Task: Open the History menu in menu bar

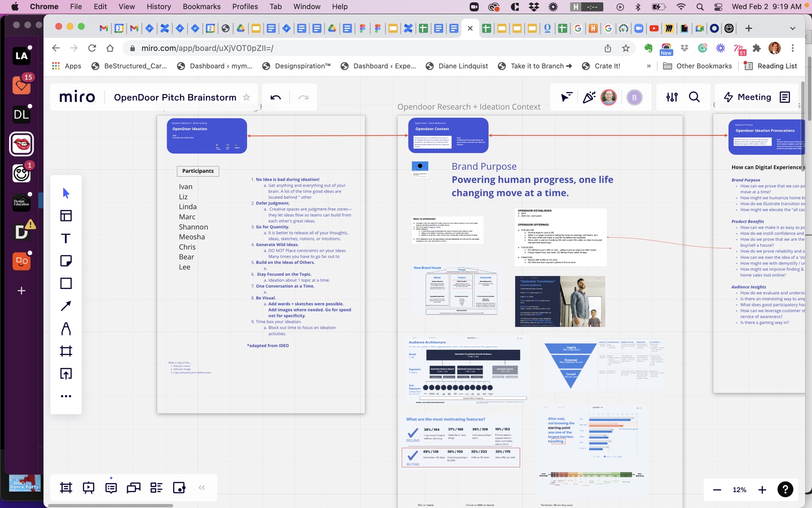Action: (159, 7)
